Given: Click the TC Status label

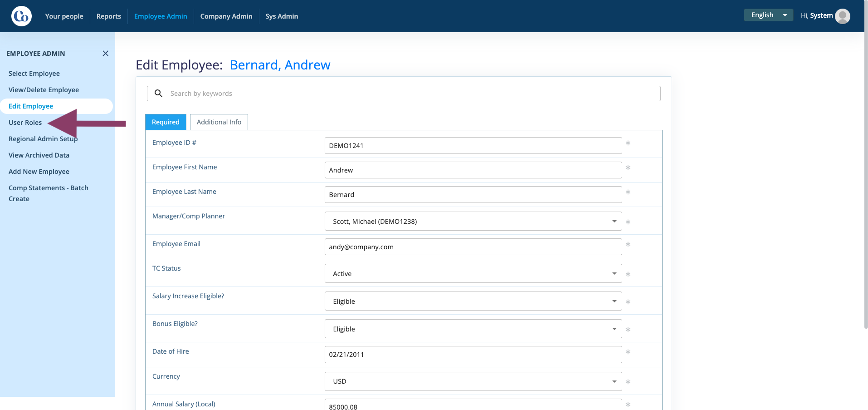Looking at the screenshot, I should (166, 268).
